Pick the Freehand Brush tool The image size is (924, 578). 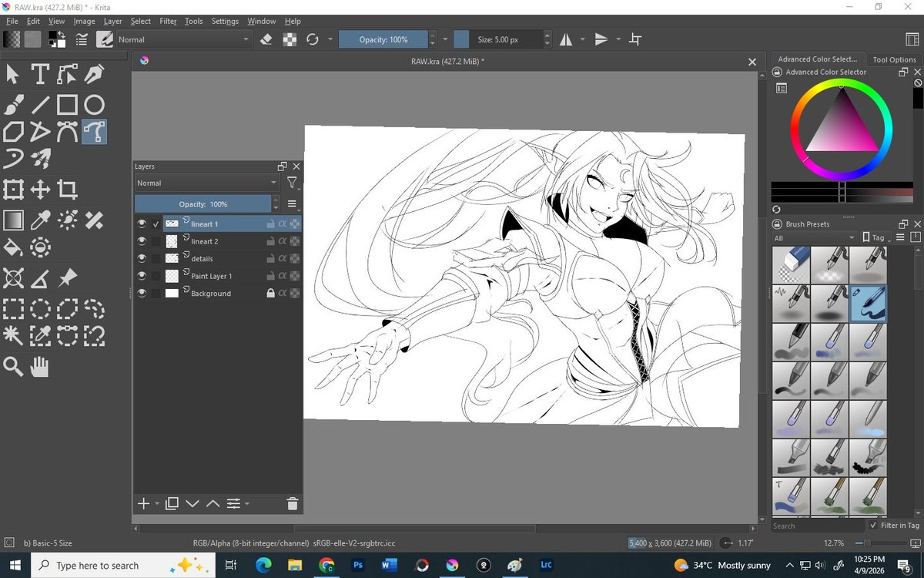[13, 104]
